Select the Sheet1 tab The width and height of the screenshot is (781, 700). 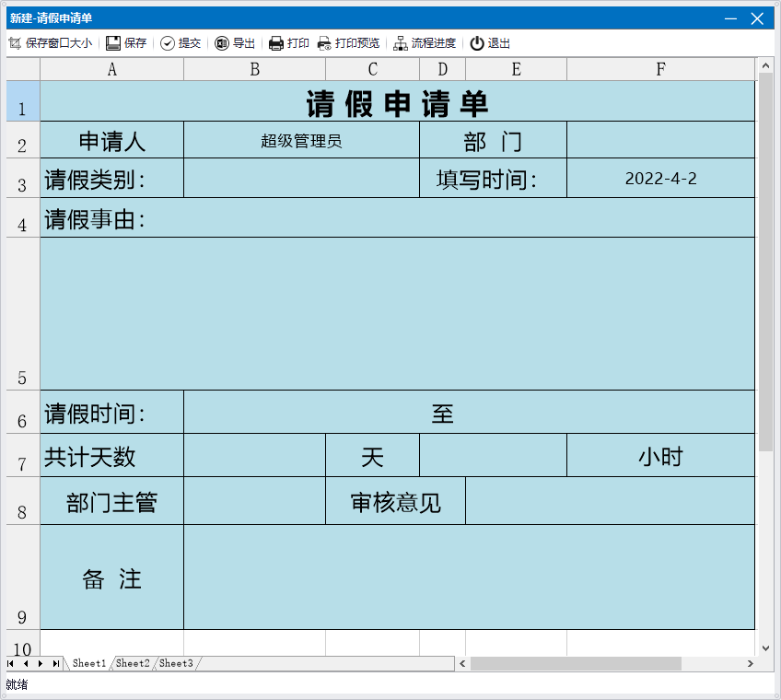(x=89, y=663)
